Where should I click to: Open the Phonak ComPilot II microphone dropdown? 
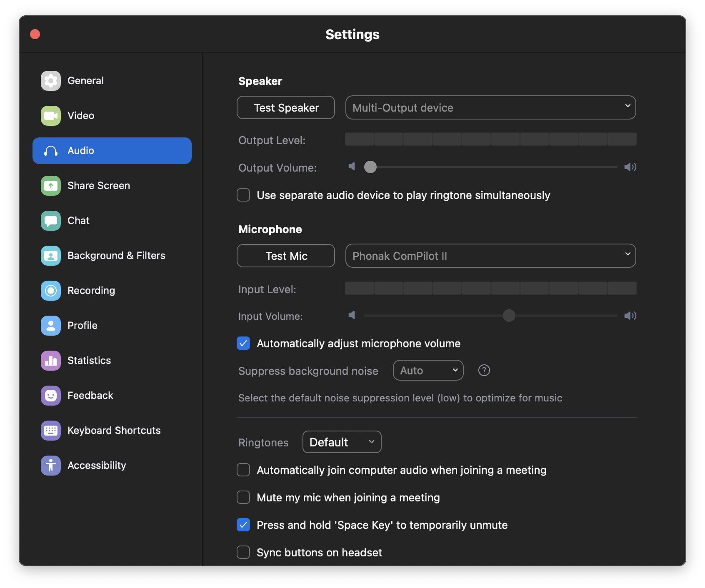click(491, 256)
